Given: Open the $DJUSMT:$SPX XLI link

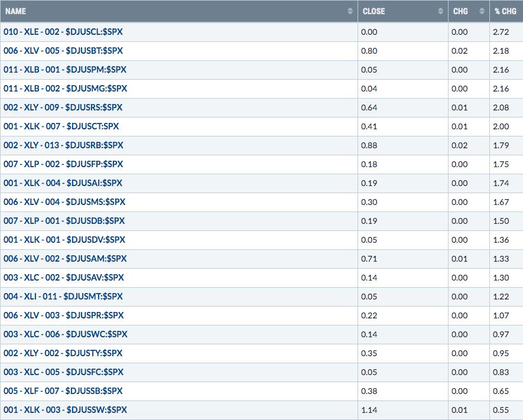Looking at the screenshot, I should tap(63, 297).
